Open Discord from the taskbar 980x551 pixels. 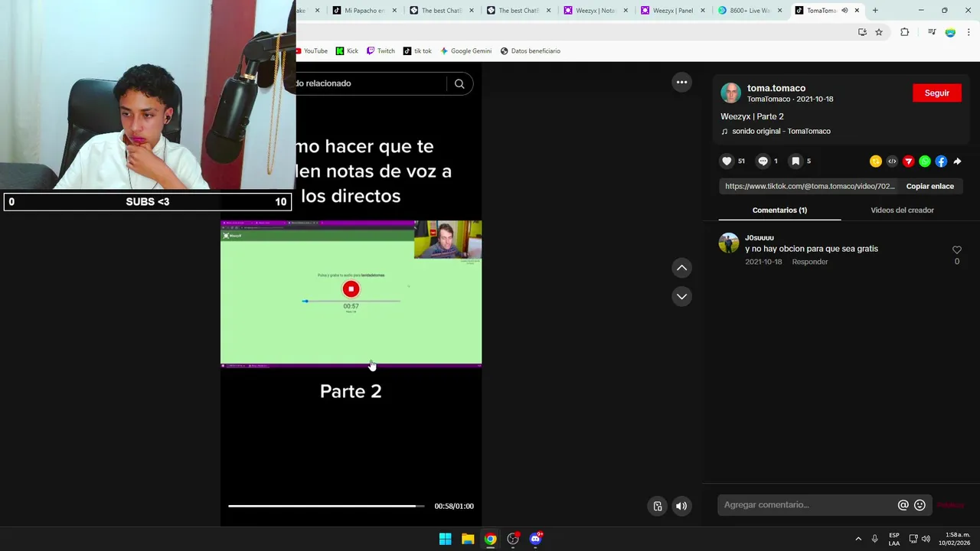pyautogui.click(x=535, y=539)
